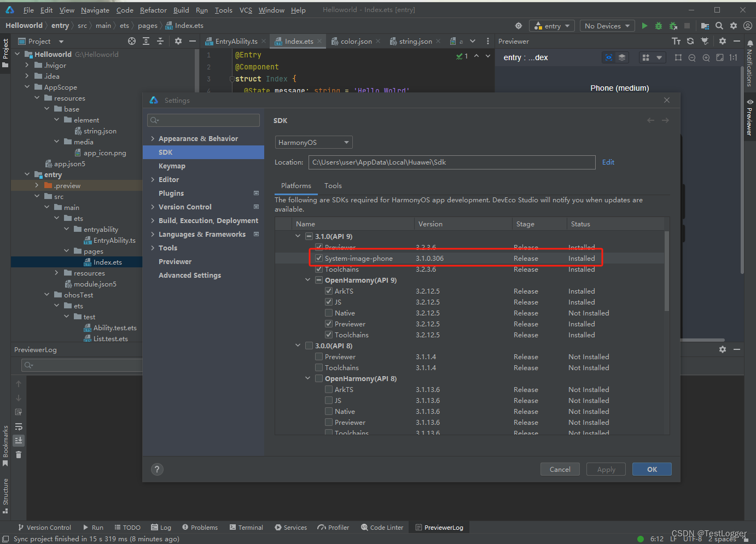The image size is (756, 544).
Task: Click the Settings search input field
Action: pos(203,120)
